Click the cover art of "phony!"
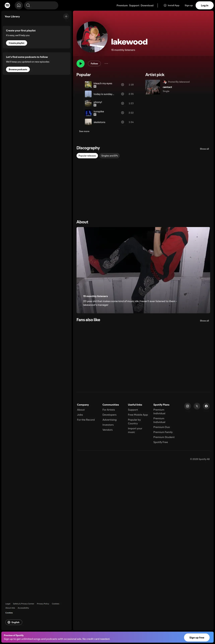 click(x=88, y=103)
